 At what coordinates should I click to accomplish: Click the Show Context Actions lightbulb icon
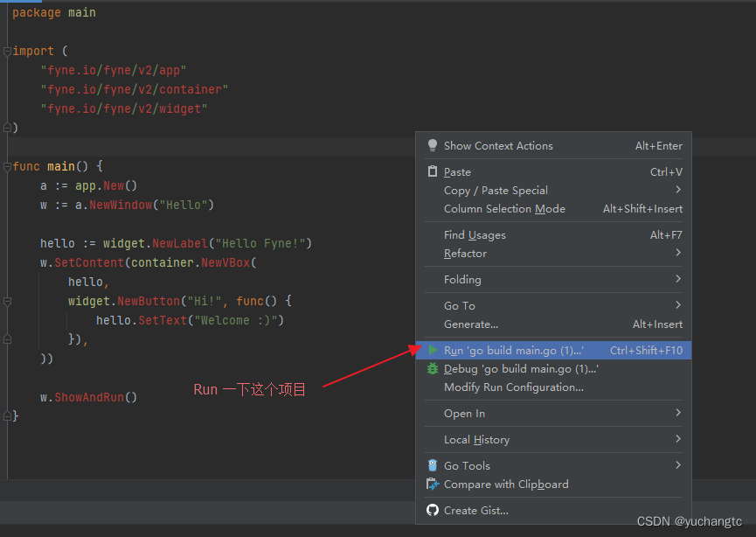pos(432,145)
